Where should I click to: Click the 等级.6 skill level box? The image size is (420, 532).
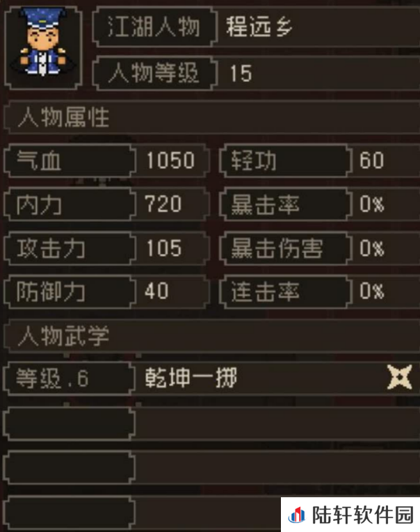(70, 378)
